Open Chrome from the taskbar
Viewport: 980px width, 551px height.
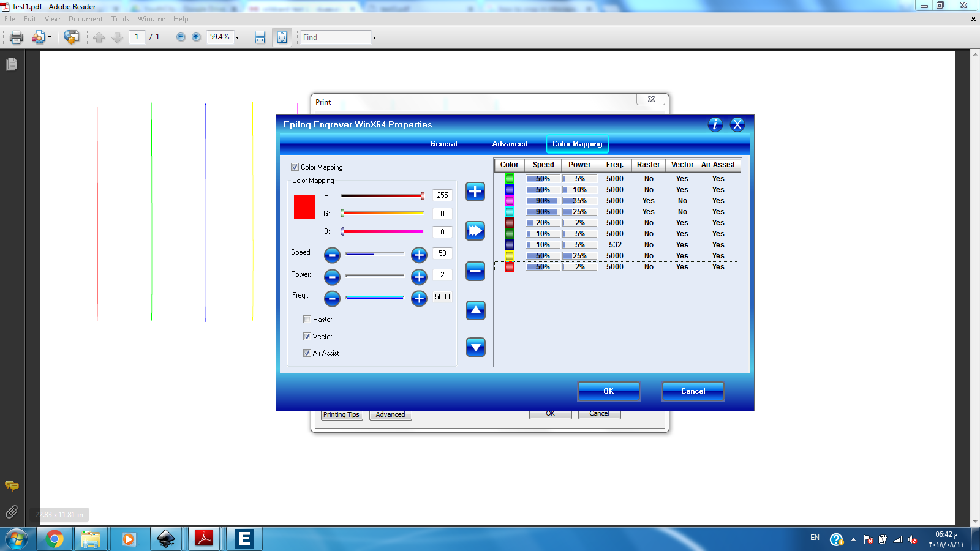55,539
